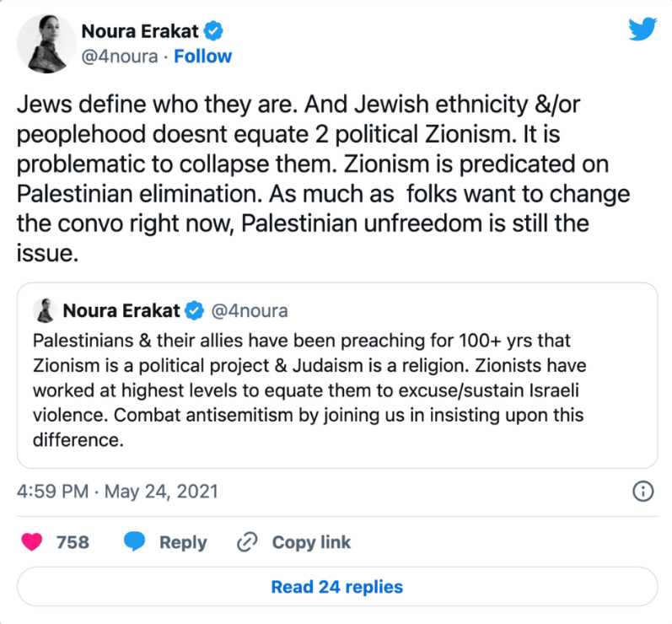Open the tweet info circle icon
Screen dimensions: 672x624
(x=642, y=491)
